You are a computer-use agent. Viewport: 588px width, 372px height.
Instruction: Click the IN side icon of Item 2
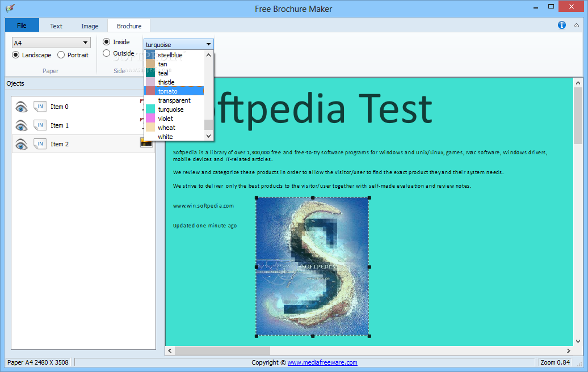[40, 144]
